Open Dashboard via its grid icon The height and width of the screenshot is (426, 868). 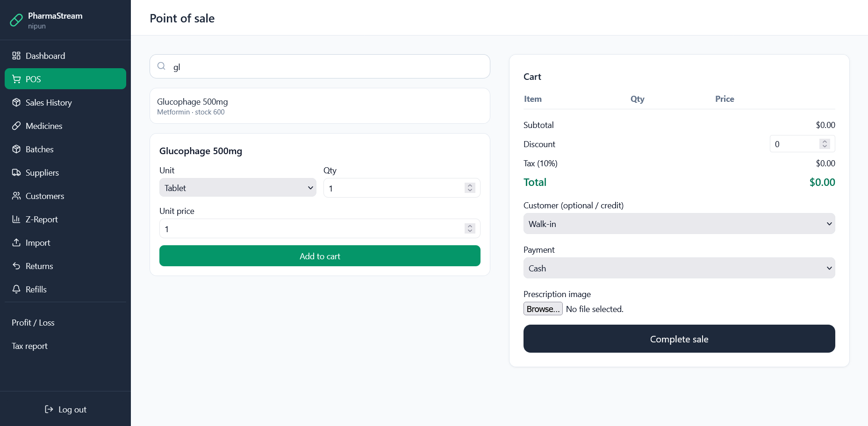pos(16,56)
